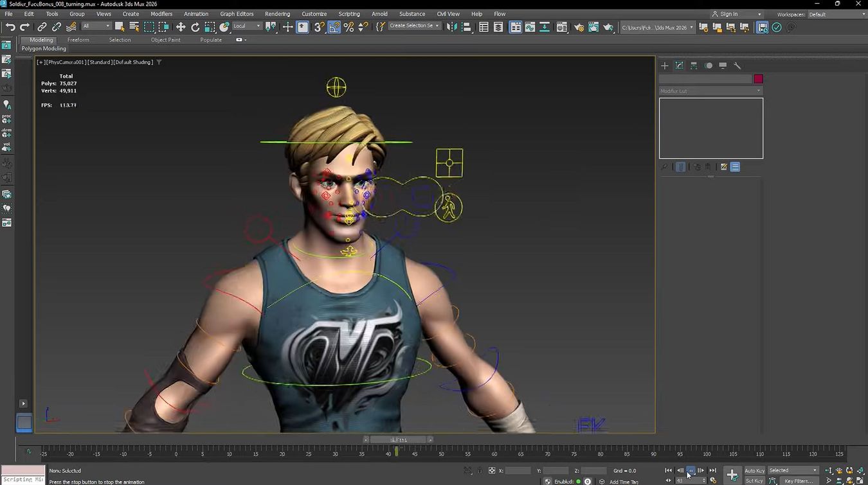The width and height of the screenshot is (868, 485).
Task: Open the Hierarchy panel tab
Action: (694, 66)
